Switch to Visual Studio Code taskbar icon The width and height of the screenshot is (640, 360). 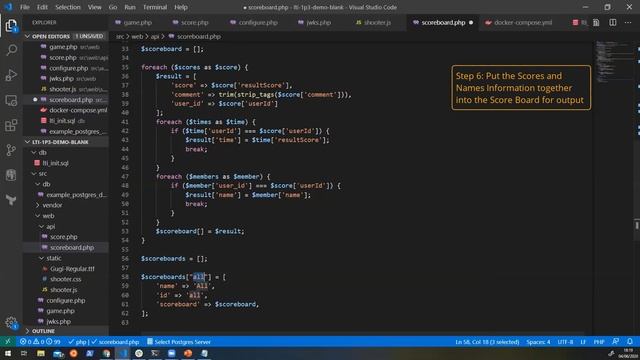pyautogui.click(x=123, y=353)
